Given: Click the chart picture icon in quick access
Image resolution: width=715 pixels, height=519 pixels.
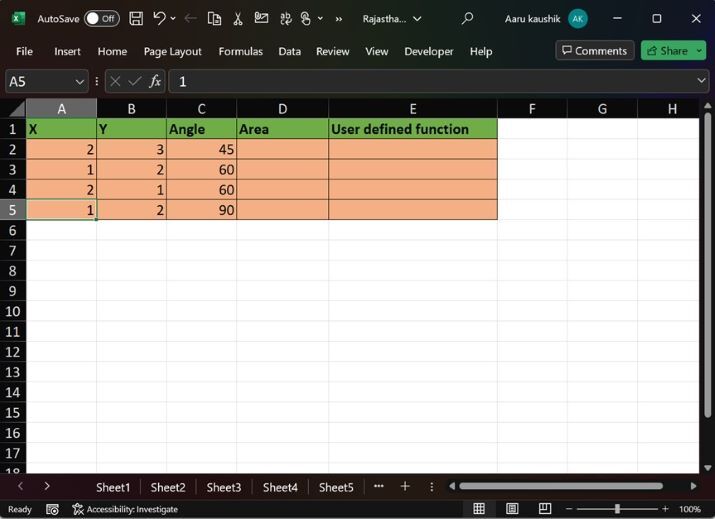Looking at the screenshot, I should click(261, 19).
